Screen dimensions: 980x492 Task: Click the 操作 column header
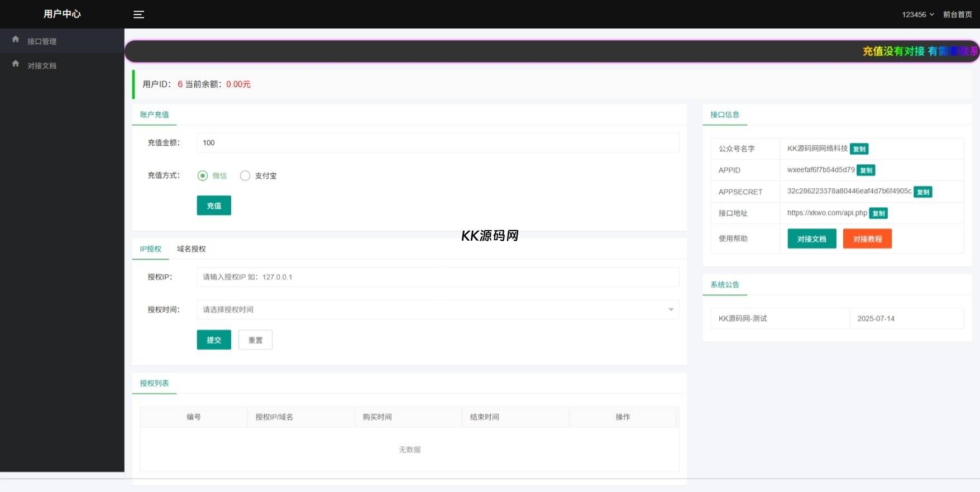click(623, 417)
